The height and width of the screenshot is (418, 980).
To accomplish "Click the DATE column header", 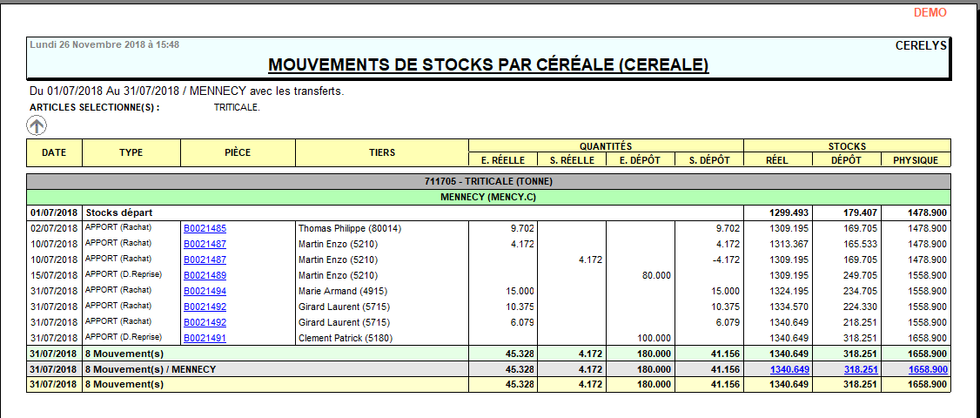I will pos(54,152).
